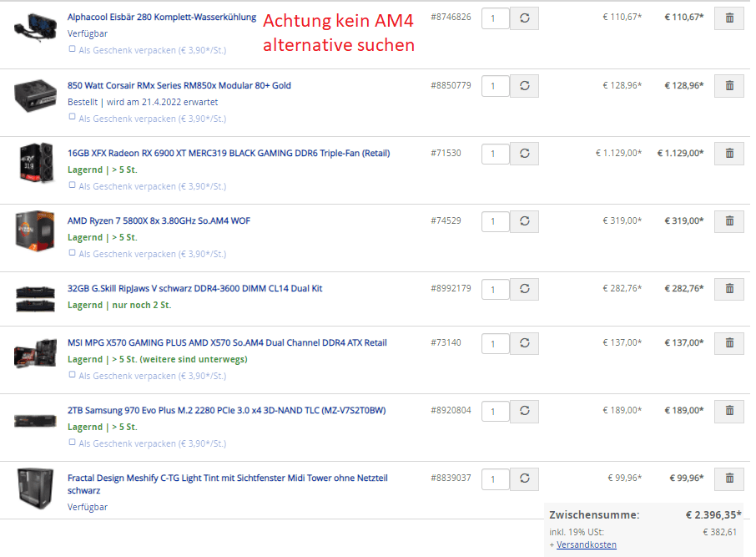Delete the Corsair RM850x power supply item

coord(729,86)
